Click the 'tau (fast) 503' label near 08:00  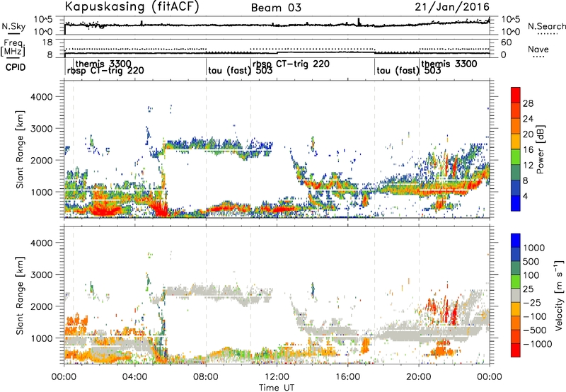pyautogui.click(x=240, y=70)
